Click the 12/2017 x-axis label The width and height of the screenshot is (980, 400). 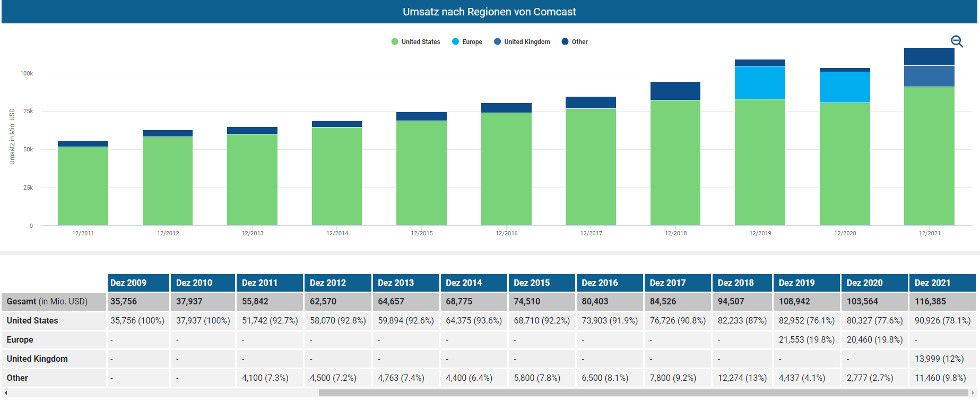(x=591, y=233)
